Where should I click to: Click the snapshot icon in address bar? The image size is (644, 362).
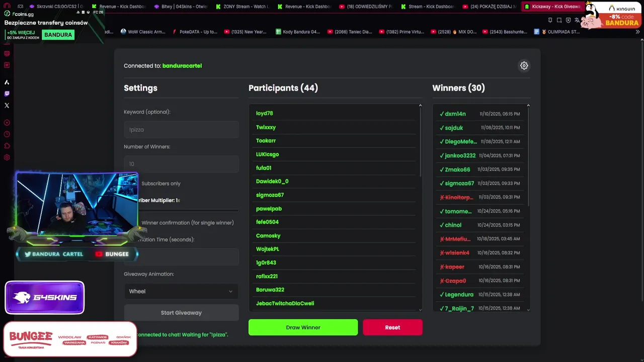pyautogui.click(x=559, y=20)
